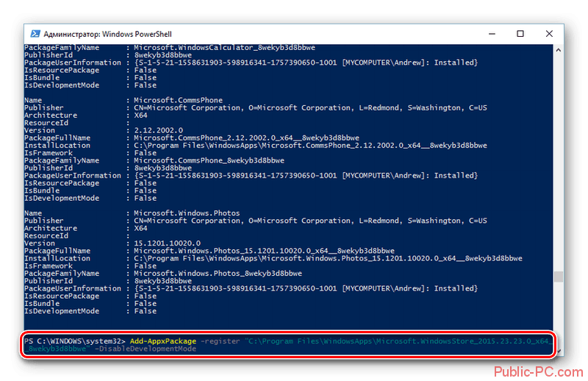Close the Windows PowerShell window
Viewport: 588px width, 381px height.
[549, 34]
